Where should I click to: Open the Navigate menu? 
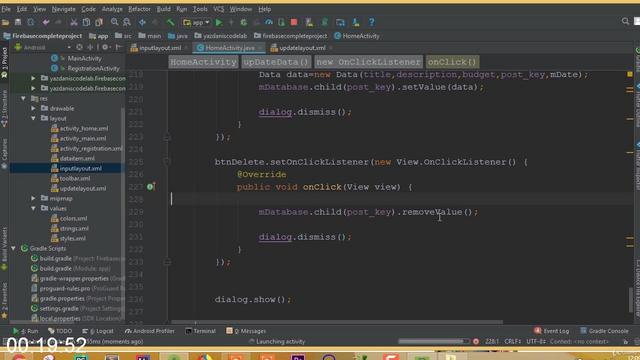[x=63, y=9]
